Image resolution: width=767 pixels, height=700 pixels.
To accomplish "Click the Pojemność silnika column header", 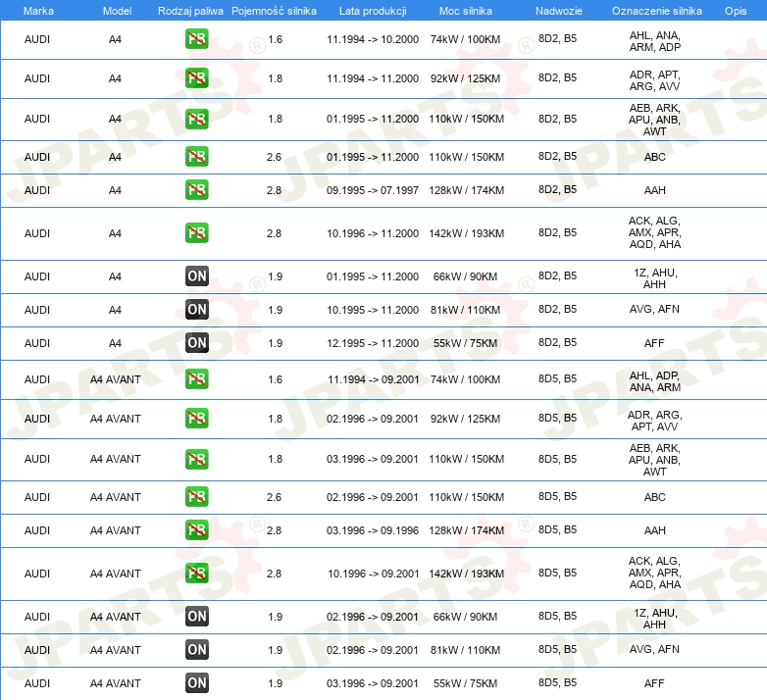I will [x=274, y=11].
